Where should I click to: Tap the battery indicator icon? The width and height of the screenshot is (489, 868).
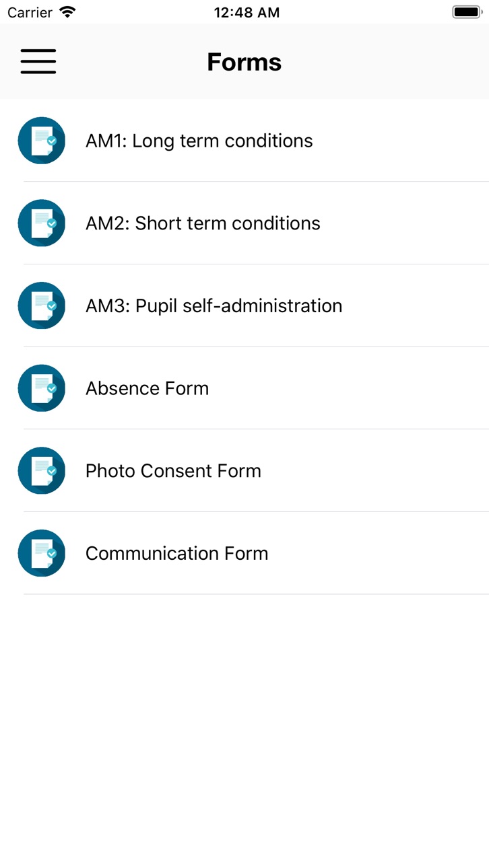[466, 12]
